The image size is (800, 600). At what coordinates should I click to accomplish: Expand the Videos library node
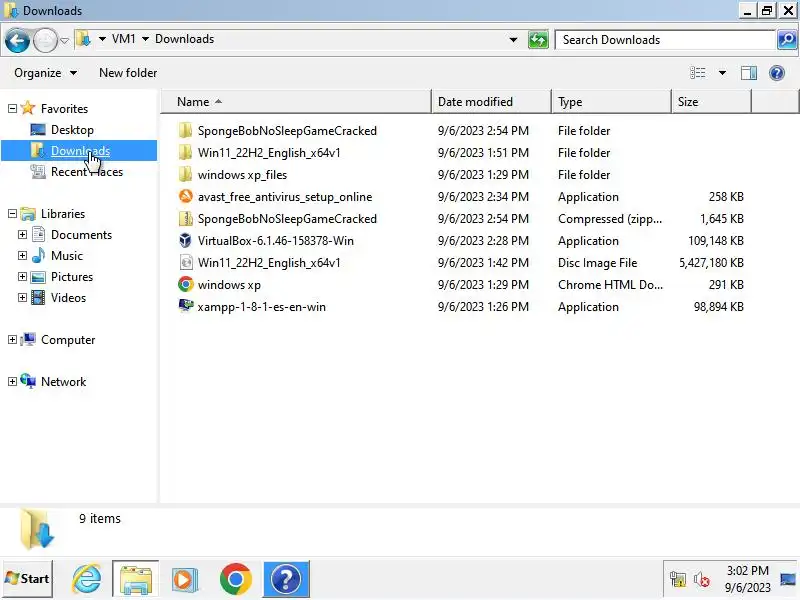click(x=22, y=297)
